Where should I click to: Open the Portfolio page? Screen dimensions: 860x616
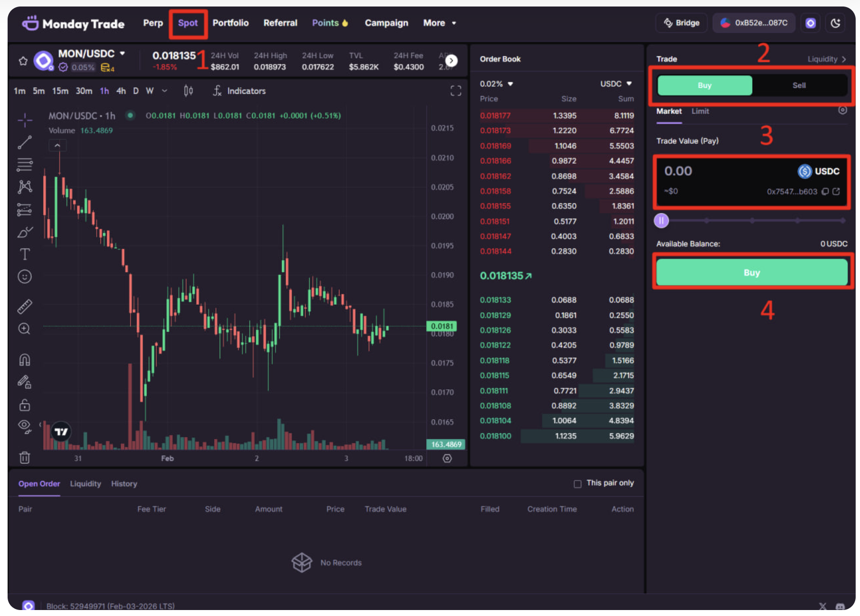pyautogui.click(x=230, y=23)
